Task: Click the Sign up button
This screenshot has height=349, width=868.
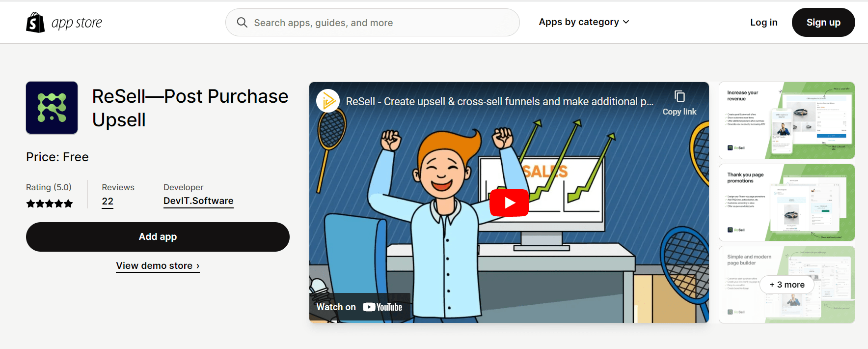Action: (823, 22)
